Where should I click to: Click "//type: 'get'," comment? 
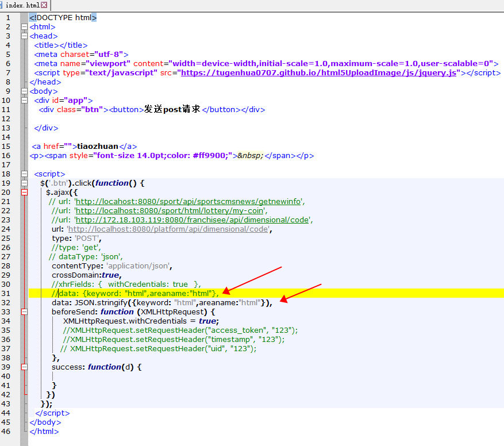76,248
